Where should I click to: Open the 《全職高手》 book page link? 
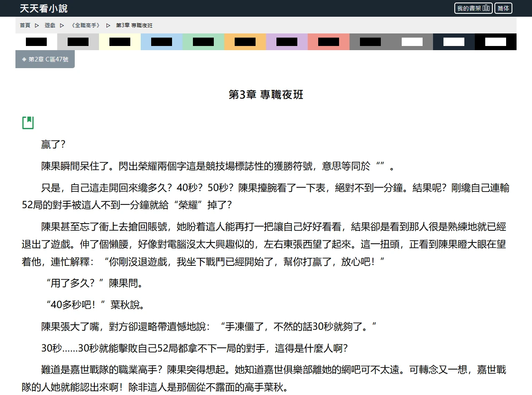(86, 25)
